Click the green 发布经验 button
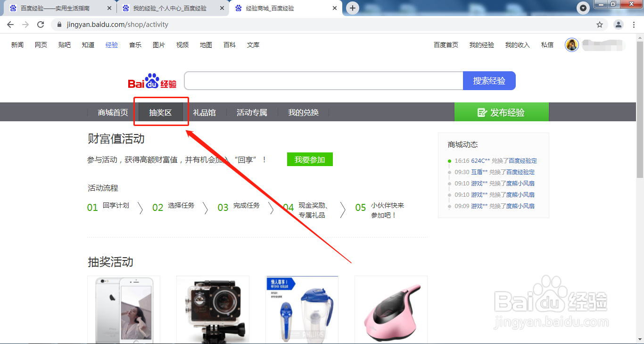The height and width of the screenshot is (344, 644). (x=502, y=112)
